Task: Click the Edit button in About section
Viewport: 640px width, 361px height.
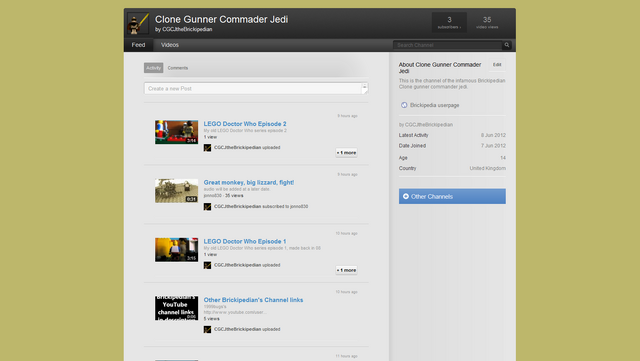Action: tap(497, 65)
